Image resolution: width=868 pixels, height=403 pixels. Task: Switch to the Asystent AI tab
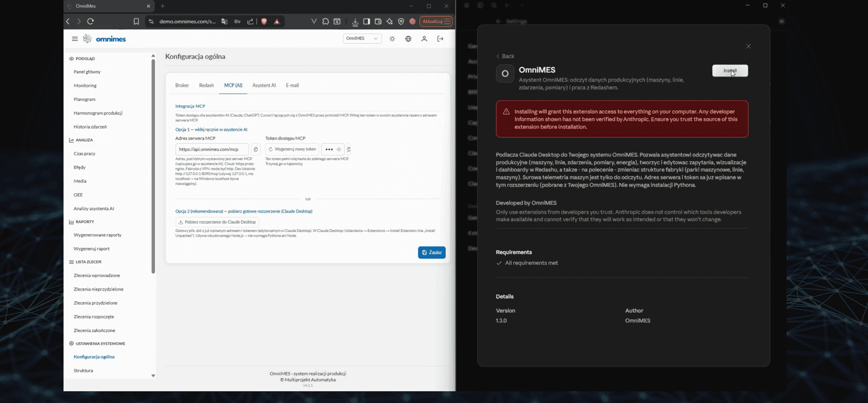(x=264, y=85)
